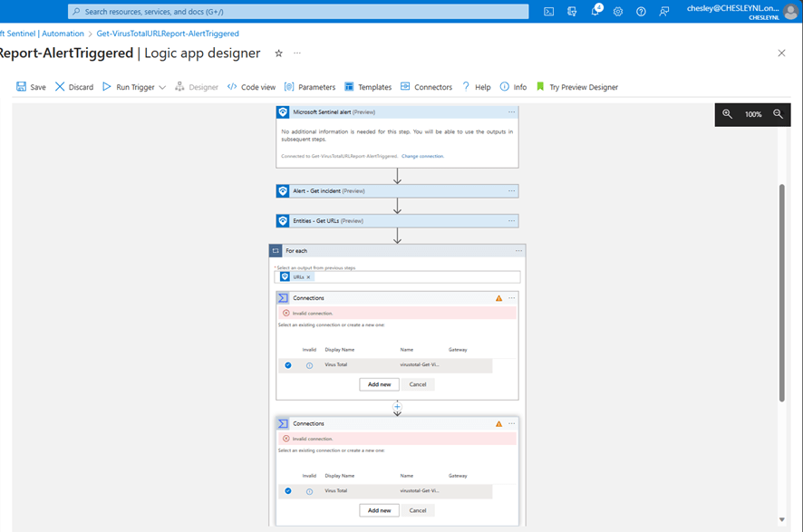Click Cancel in first Connections card

pos(418,384)
